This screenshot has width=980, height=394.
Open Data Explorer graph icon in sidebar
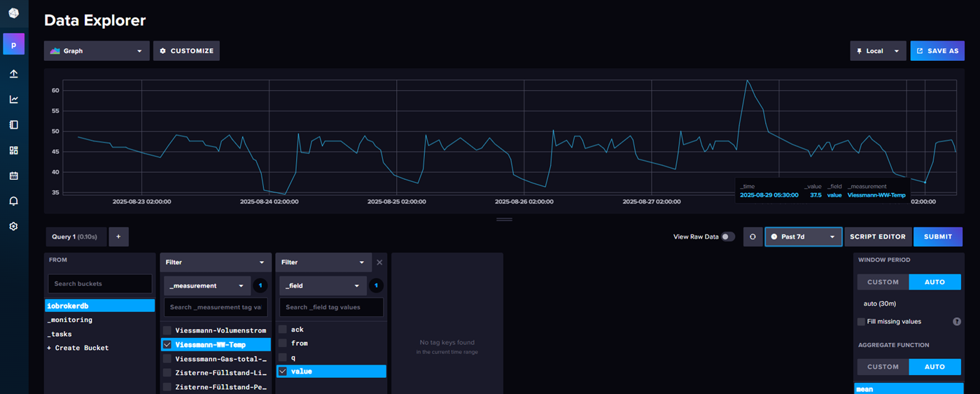(x=13, y=99)
